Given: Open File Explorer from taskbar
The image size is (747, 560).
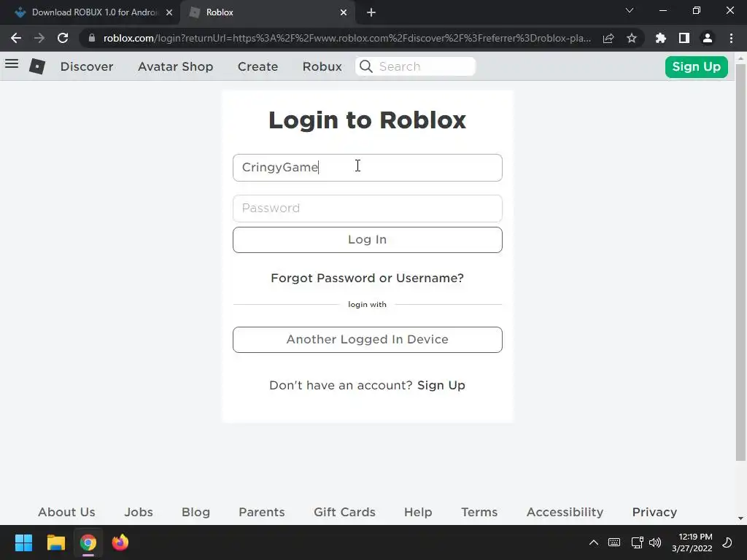Looking at the screenshot, I should [55, 542].
